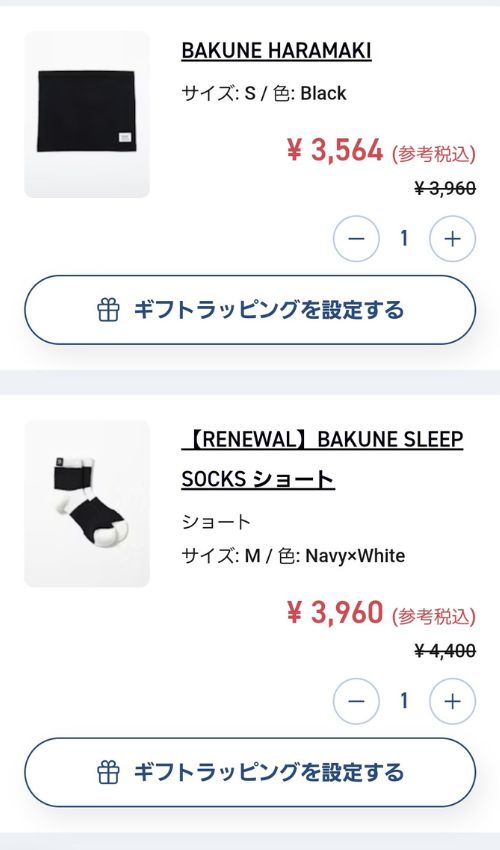Screen dimensions: 500x850
Task: Select the HARAMAKI quantity value 1
Action: (x=404, y=239)
